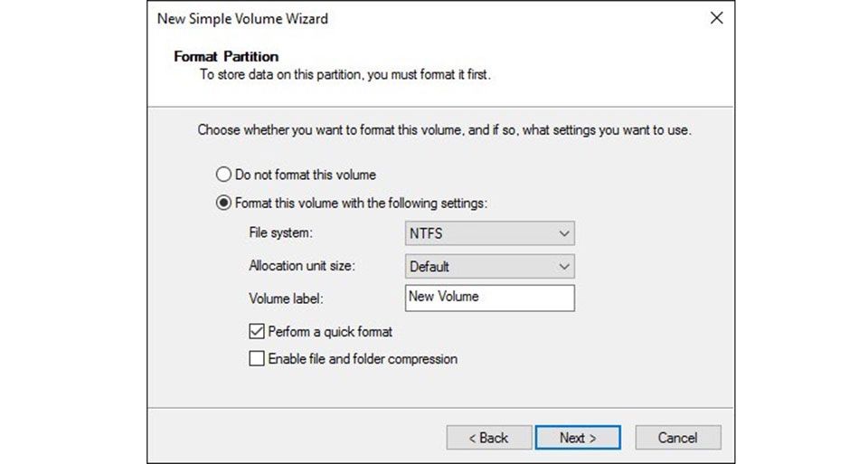Screen dimensions: 868x464
Task: Click the 'Format Partition' heading
Action: [226, 57]
